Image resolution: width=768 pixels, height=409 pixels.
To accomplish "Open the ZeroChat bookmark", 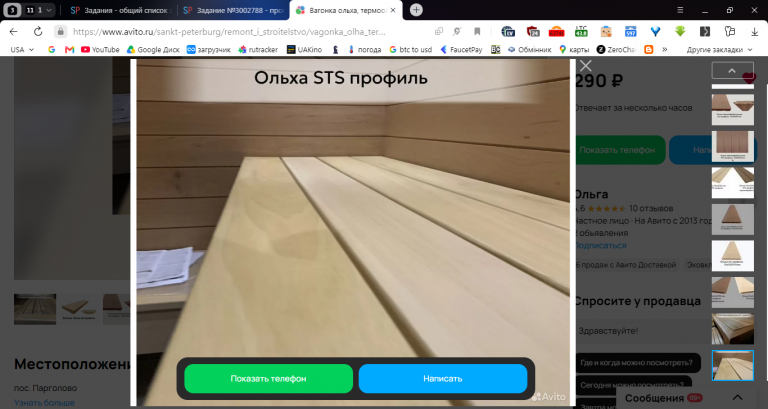I will point(616,49).
